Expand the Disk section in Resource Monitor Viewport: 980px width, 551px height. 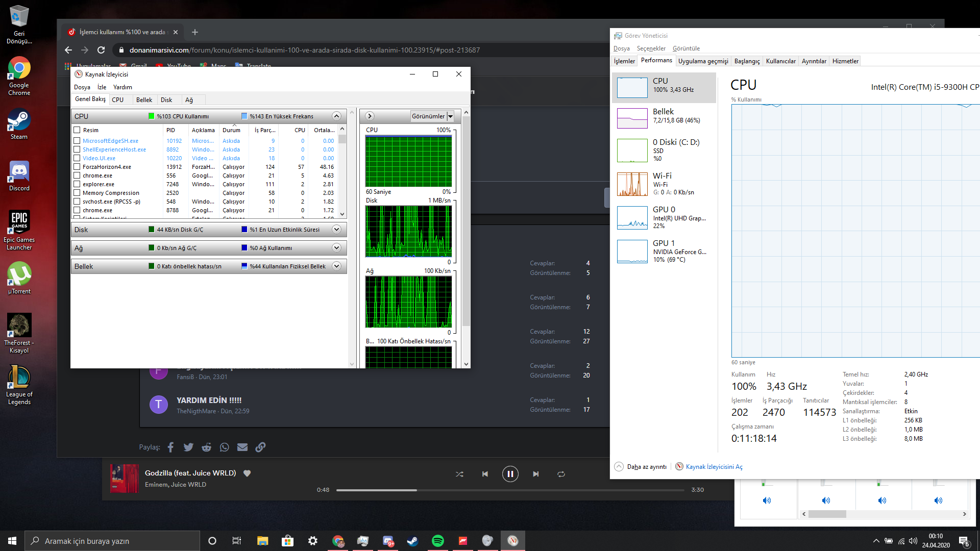[336, 230]
